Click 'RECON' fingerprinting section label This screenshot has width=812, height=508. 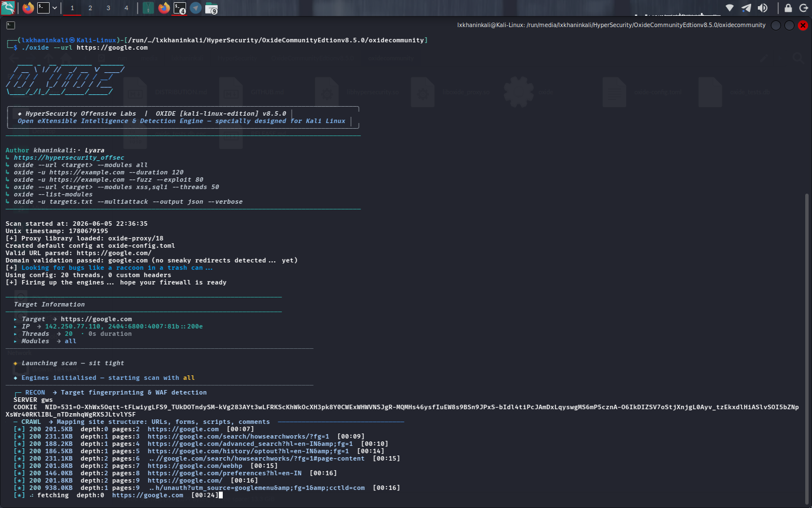(35, 393)
